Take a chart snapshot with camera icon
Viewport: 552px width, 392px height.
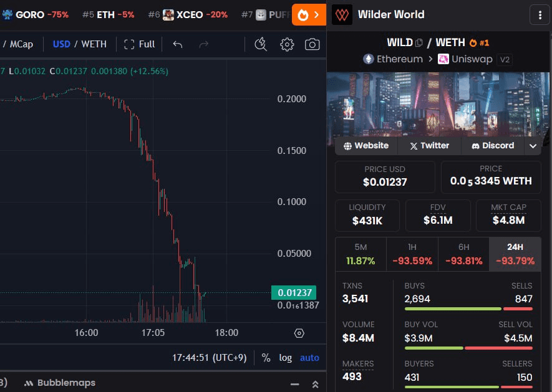coord(312,44)
